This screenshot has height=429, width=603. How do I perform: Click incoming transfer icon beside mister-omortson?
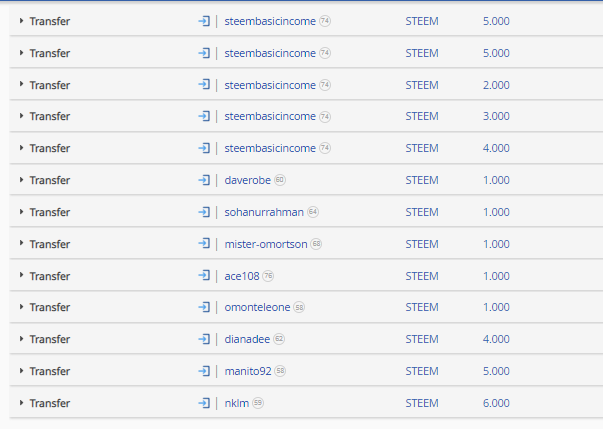pos(204,243)
